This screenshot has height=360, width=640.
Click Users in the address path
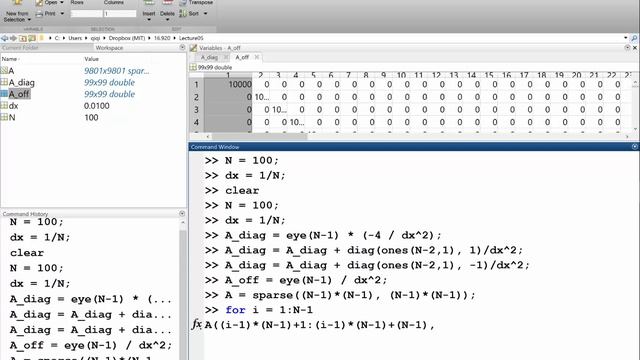pyautogui.click(x=75, y=38)
